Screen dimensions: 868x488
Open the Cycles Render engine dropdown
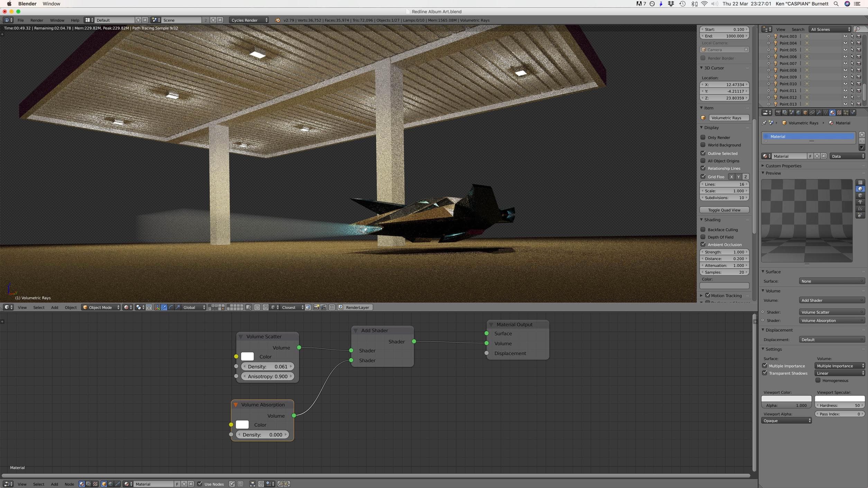pos(249,20)
